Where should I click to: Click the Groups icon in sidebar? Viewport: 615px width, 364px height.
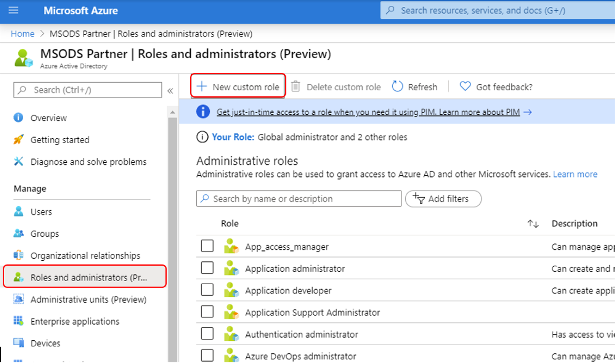click(18, 233)
